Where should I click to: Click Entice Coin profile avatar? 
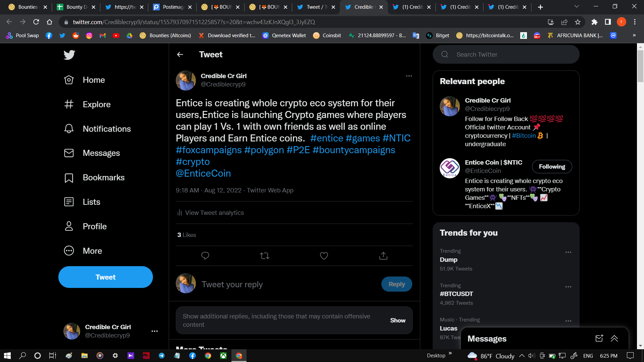click(x=450, y=168)
